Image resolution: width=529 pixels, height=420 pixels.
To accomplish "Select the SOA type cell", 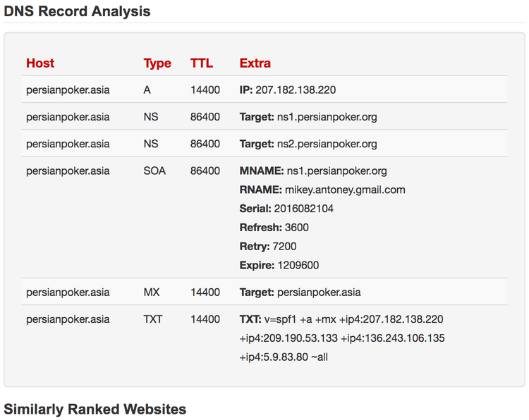I will pos(154,171).
